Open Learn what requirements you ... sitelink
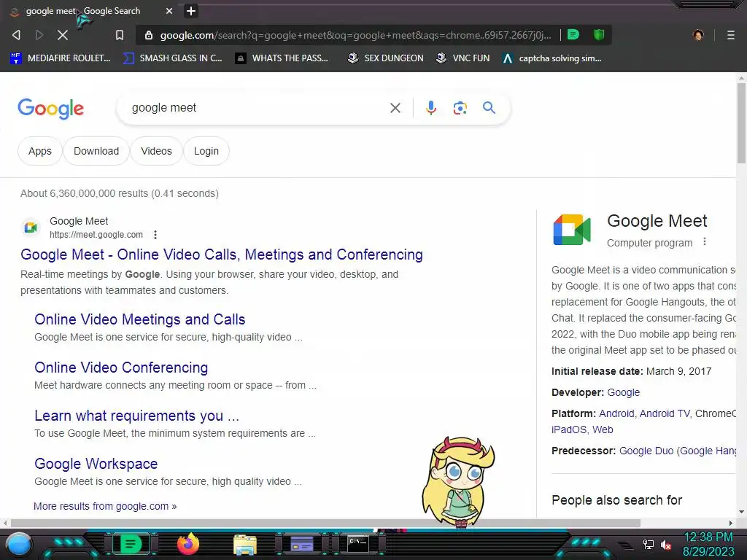Viewport: 747px width, 560px height. 136,416
